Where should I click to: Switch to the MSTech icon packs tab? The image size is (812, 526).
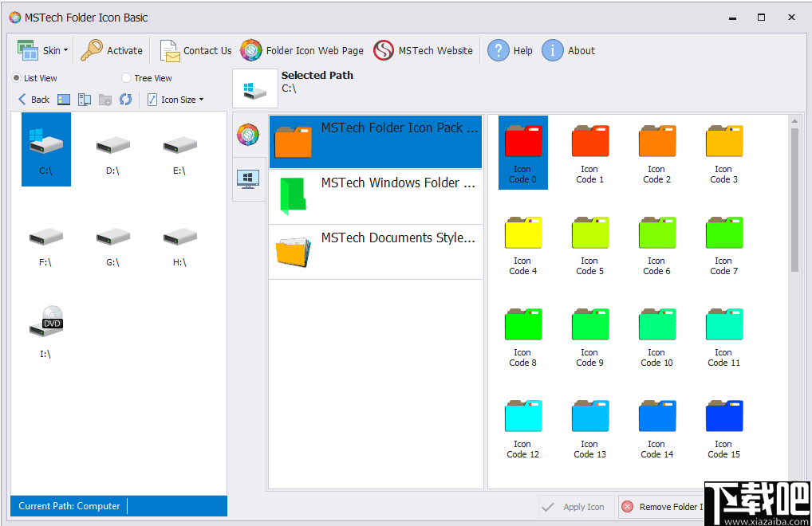coord(248,135)
